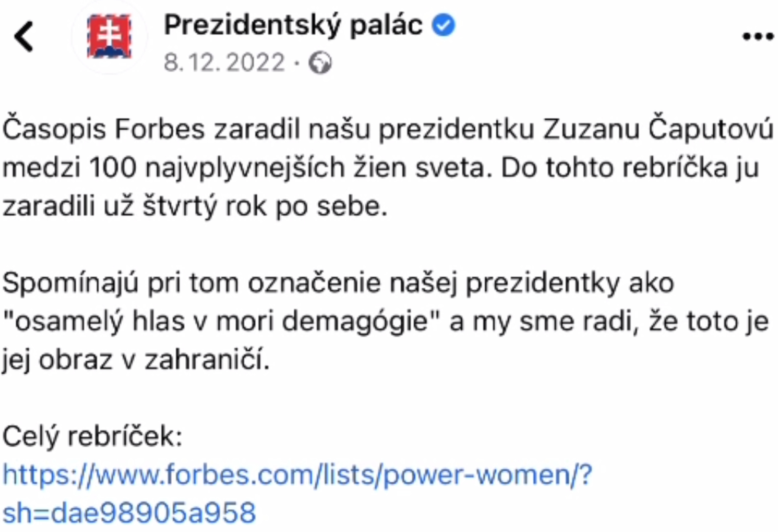Click the words 'Časopis' at the post start

54,129
